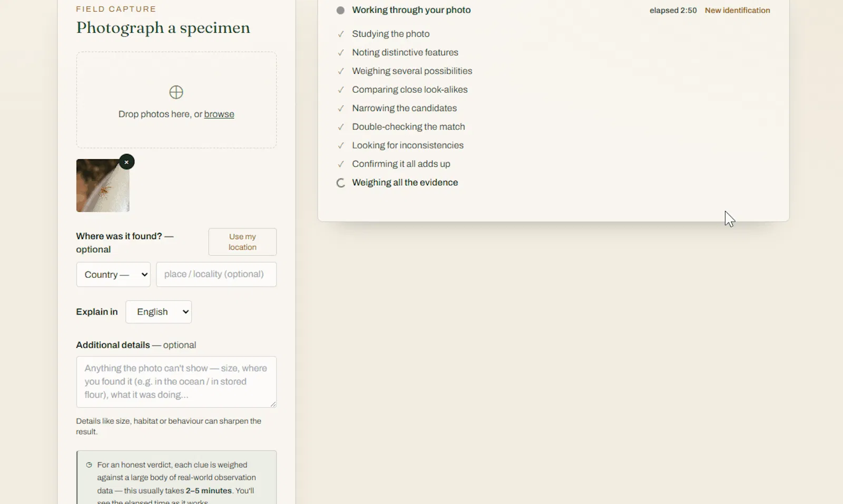Click the clock icon in info note
Image resolution: width=843 pixels, height=504 pixels.
(89, 465)
